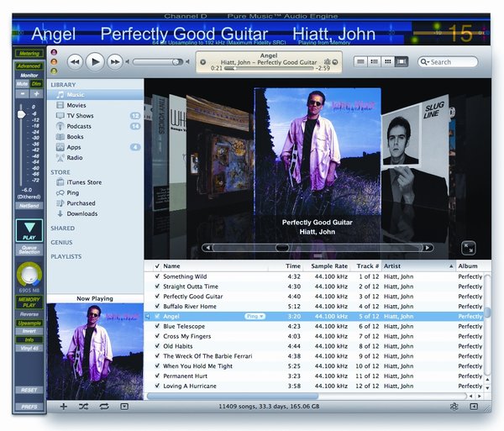This screenshot has height=431, width=504.
Task: Switch to album list view icon
Action: click(x=374, y=61)
